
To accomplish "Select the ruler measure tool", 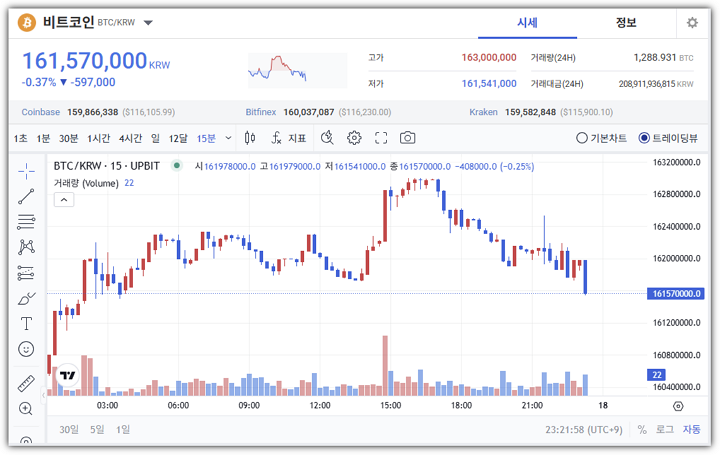I will point(26,383).
